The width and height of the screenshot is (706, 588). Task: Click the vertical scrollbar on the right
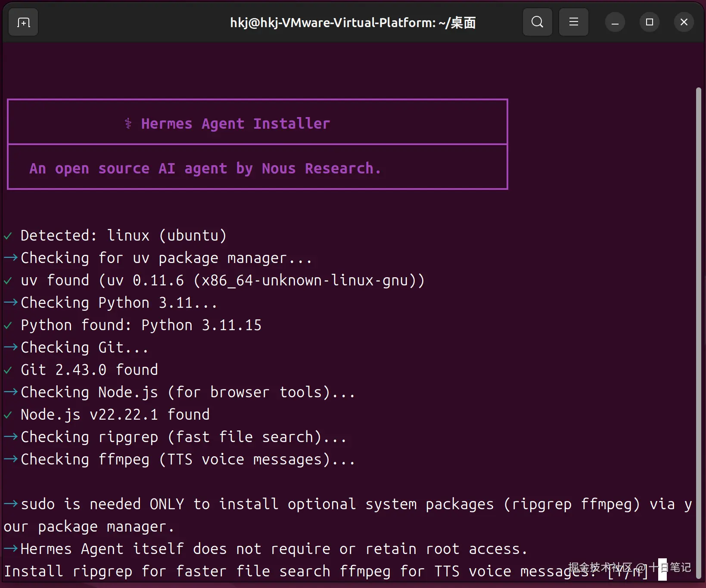698,301
